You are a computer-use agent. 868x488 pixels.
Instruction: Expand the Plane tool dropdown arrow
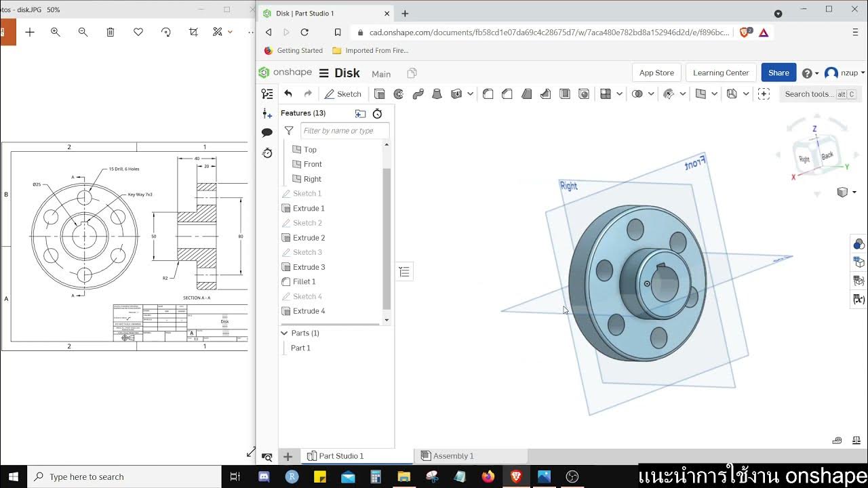click(714, 94)
